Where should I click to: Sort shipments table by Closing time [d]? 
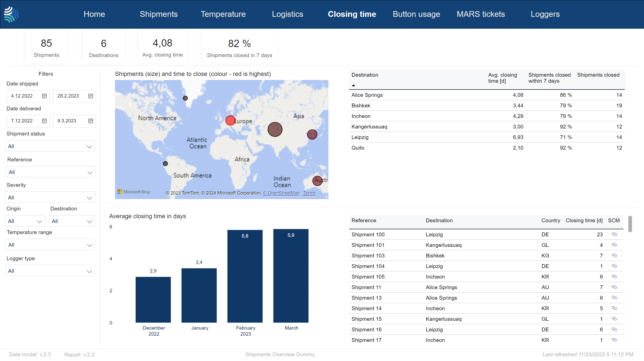coord(584,220)
